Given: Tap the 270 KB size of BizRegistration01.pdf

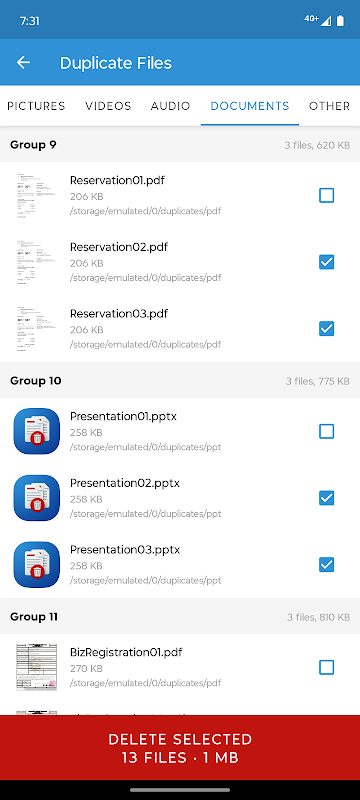Looking at the screenshot, I should [86, 668].
